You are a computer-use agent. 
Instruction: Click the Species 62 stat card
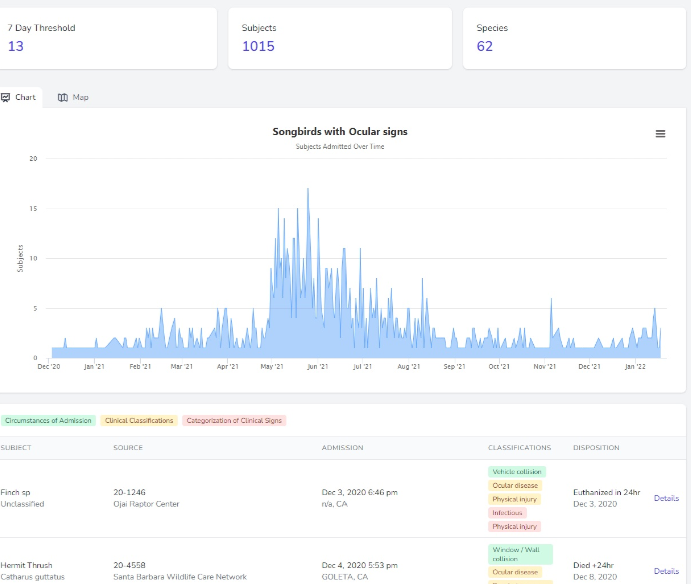[x=574, y=38]
